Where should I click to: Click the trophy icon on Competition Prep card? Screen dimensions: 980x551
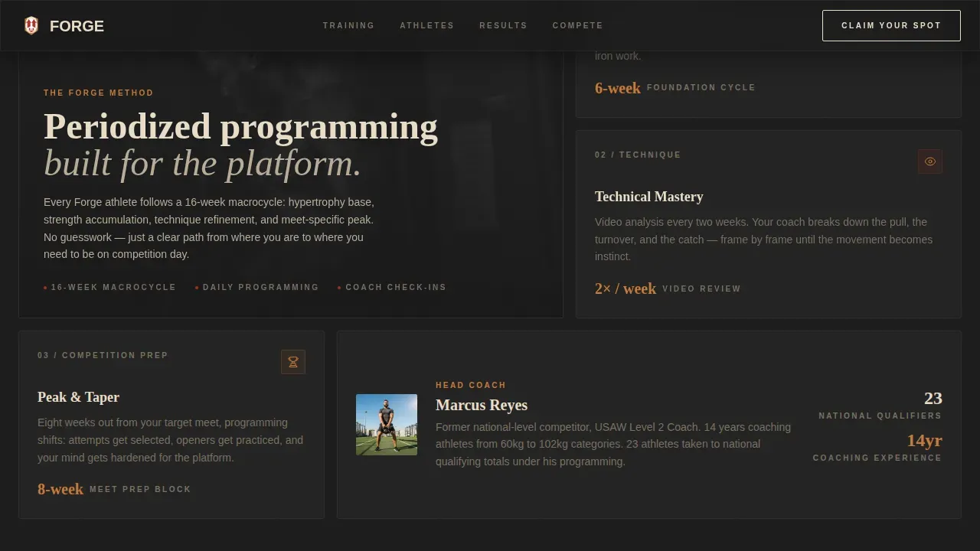(x=293, y=362)
